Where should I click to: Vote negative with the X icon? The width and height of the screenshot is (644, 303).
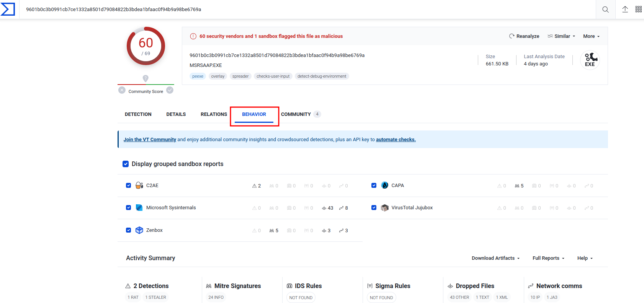pos(122,90)
